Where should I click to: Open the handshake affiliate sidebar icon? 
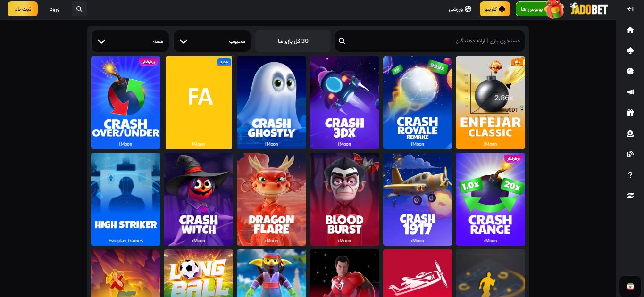click(x=630, y=196)
